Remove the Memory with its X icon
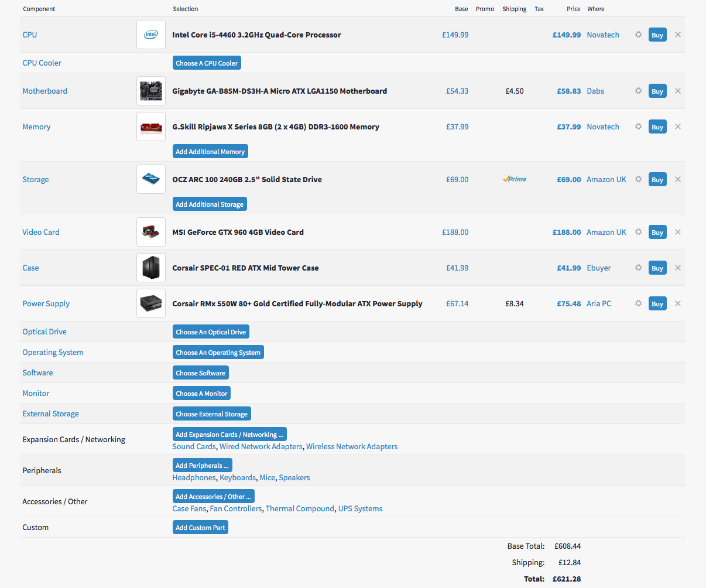This screenshot has height=588, width=706. coord(678,127)
